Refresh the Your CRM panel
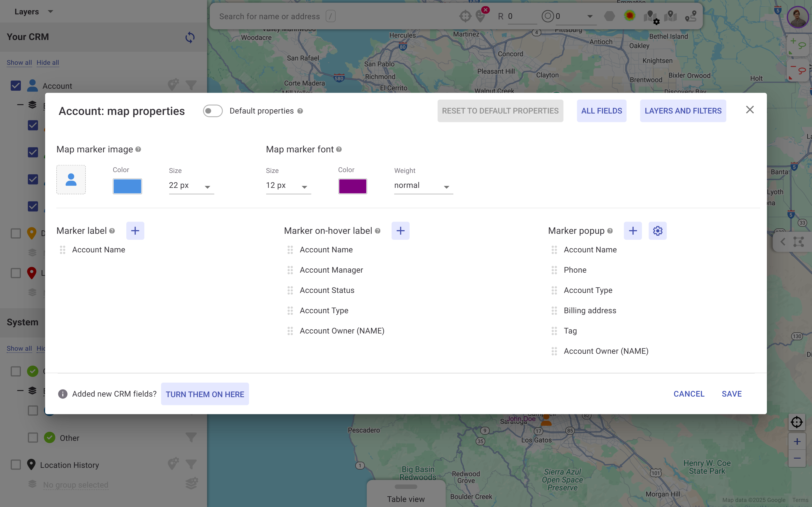Screen dimensions: 812x507 click(190, 37)
